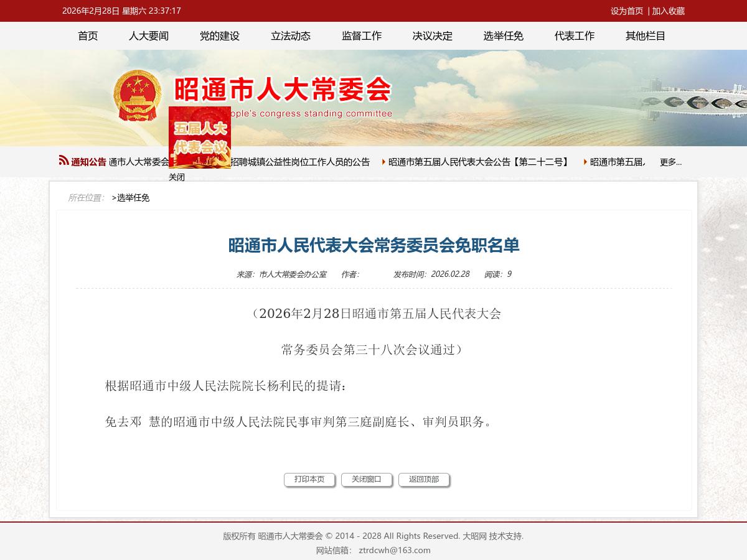This screenshot has width=747, height=560.
Task: Click the ztrdcwh@163.com email link
Action: [x=395, y=550]
